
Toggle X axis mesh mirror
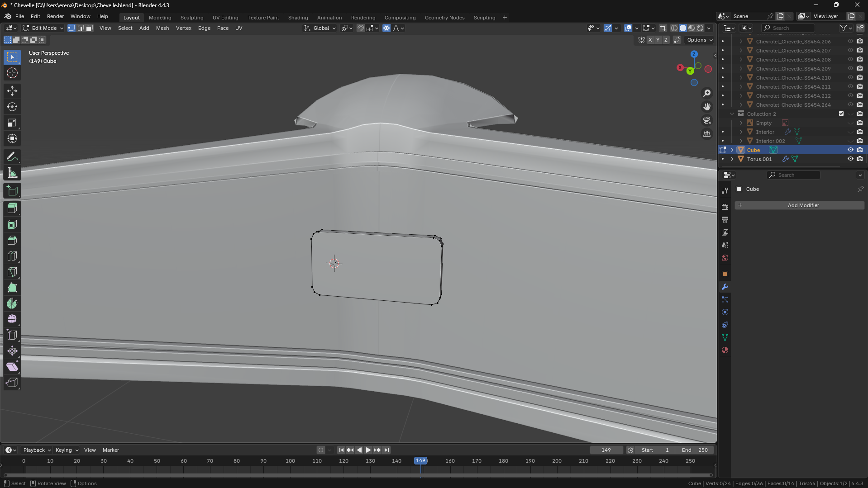click(650, 40)
